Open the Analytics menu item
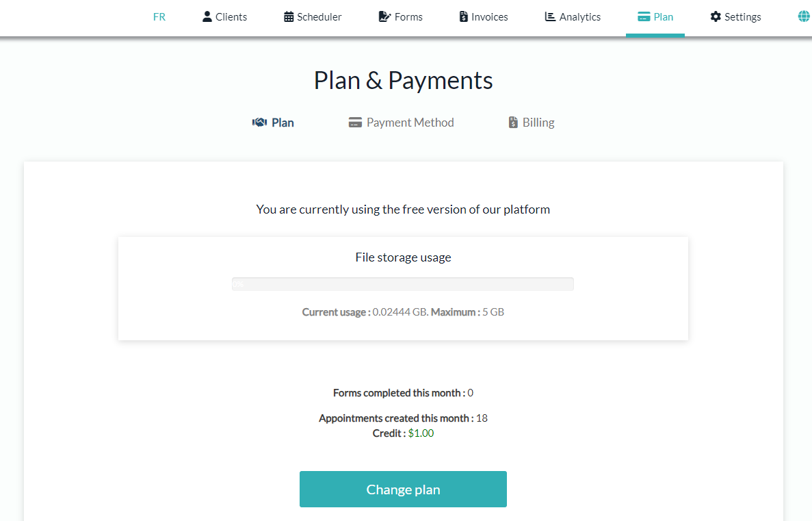812x521 pixels. point(573,16)
